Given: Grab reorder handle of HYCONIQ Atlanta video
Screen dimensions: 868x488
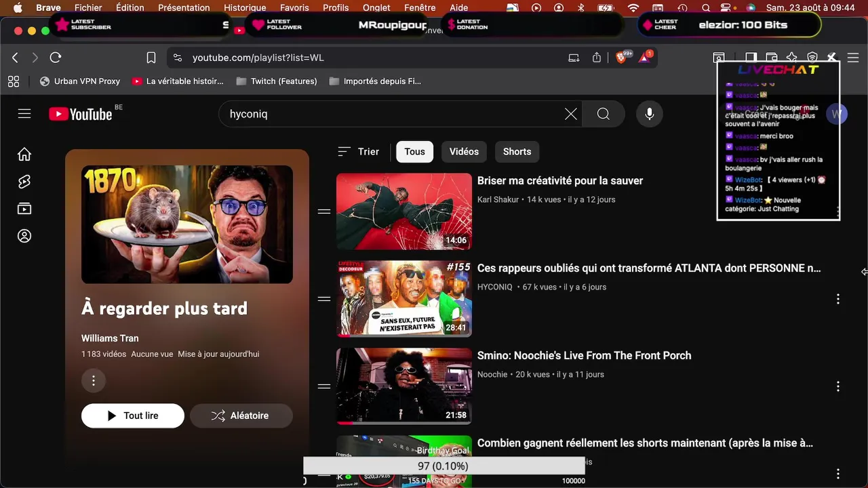Looking at the screenshot, I should [x=324, y=299].
